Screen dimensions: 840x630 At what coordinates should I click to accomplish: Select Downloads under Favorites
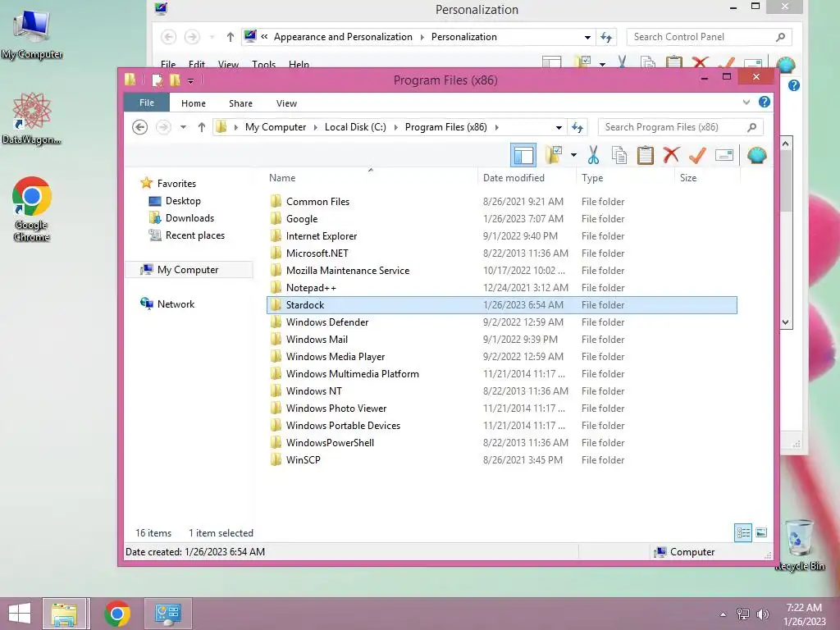(x=189, y=218)
